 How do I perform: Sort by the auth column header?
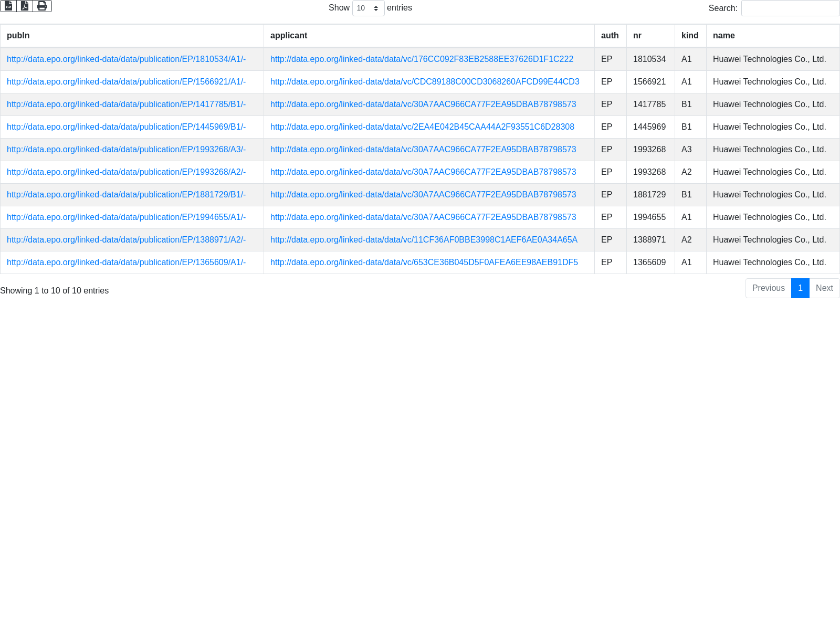[610, 36]
